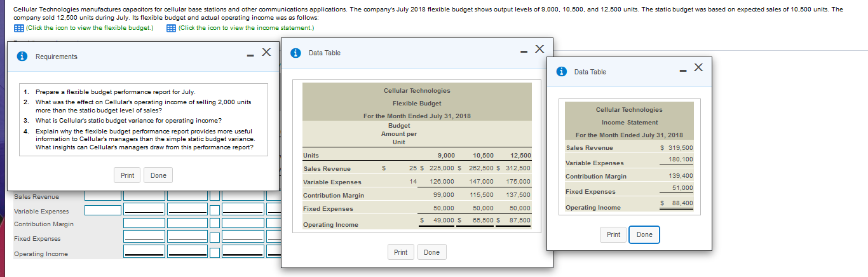868x277 pixels.
Task: Click Print in the income statement window
Action: point(613,234)
